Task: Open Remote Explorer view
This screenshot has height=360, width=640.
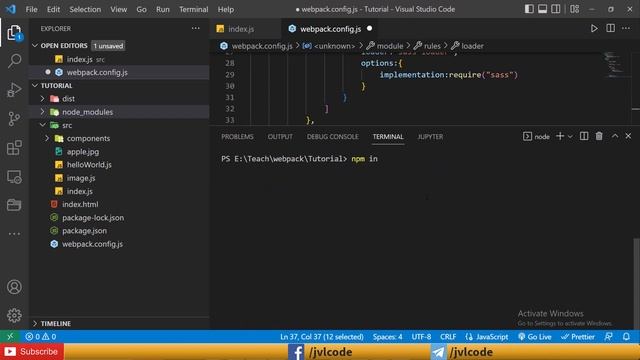Action: pyautogui.click(x=14, y=176)
